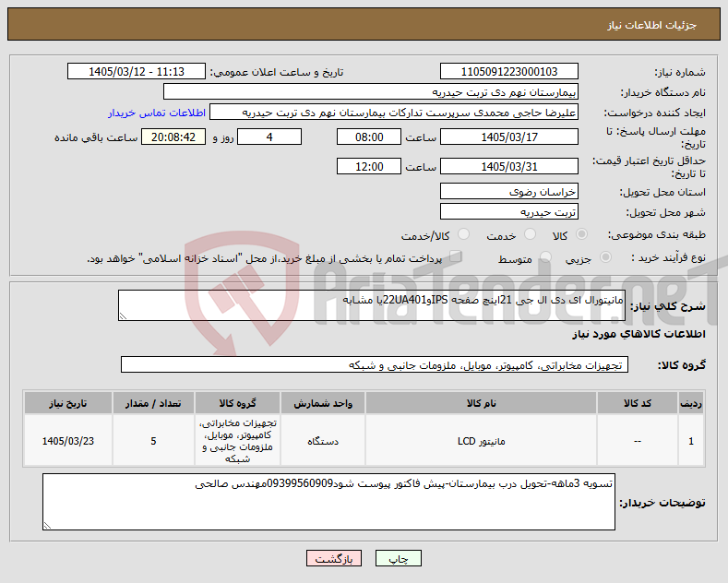Screen dimensions: 728x583
Task: Click the تعداد / مقدار column header
Action: tap(153, 403)
